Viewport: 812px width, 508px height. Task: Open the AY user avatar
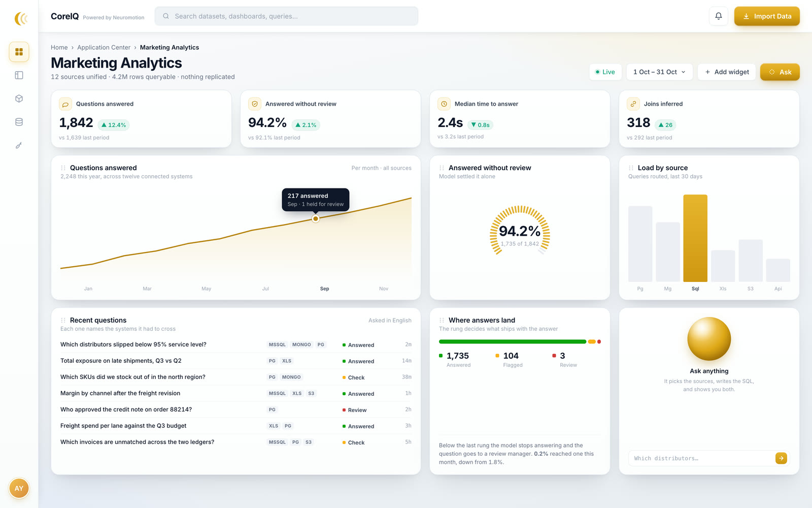click(19, 488)
